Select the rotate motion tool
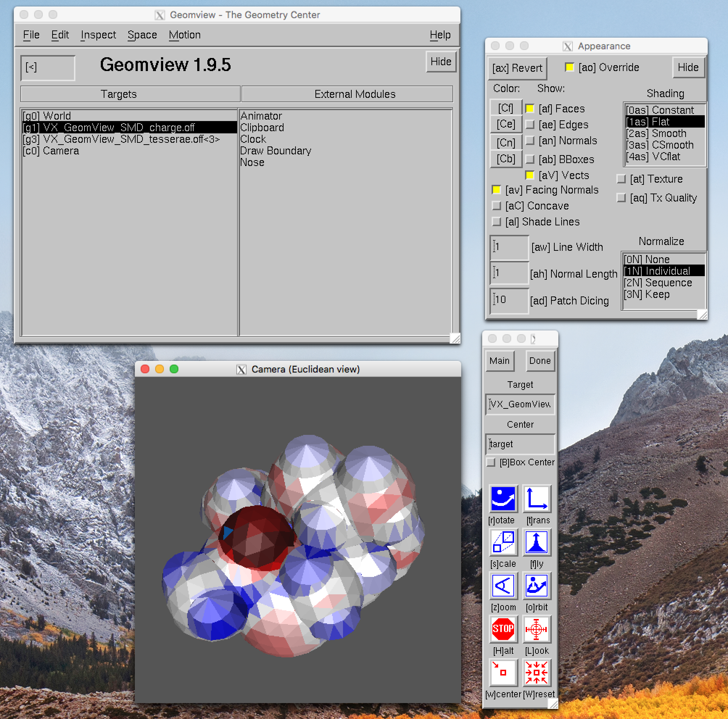The width and height of the screenshot is (728, 719). [503, 499]
